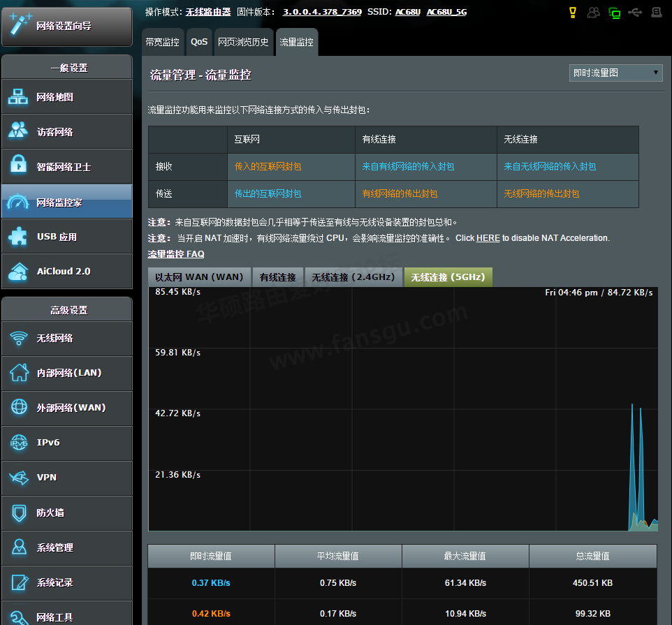Image resolution: width=672 pixels, height=625 pixels.
Task: Click the WAN (外部网络) globe icon
Action: point(19,407)
